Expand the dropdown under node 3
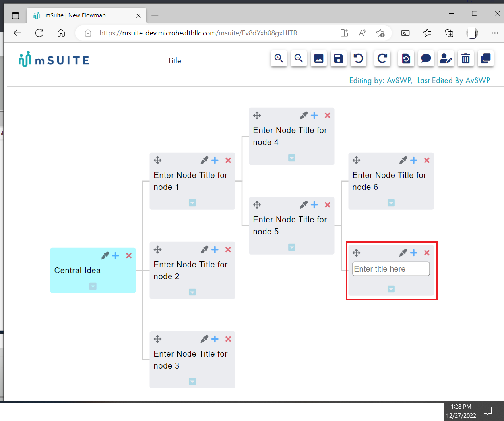Viewport: 504px width, 421px height. tap(192, 381)
